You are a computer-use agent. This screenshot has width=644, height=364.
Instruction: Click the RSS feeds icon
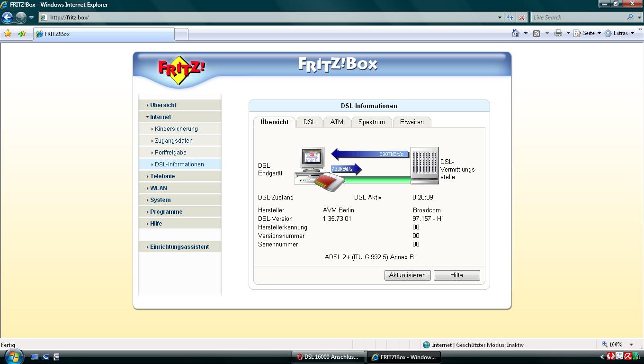tap(537, 33)
